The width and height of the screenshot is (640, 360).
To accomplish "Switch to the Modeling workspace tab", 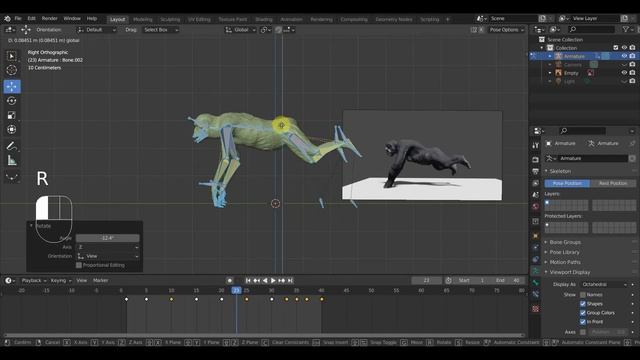I will tap(142, 19).
